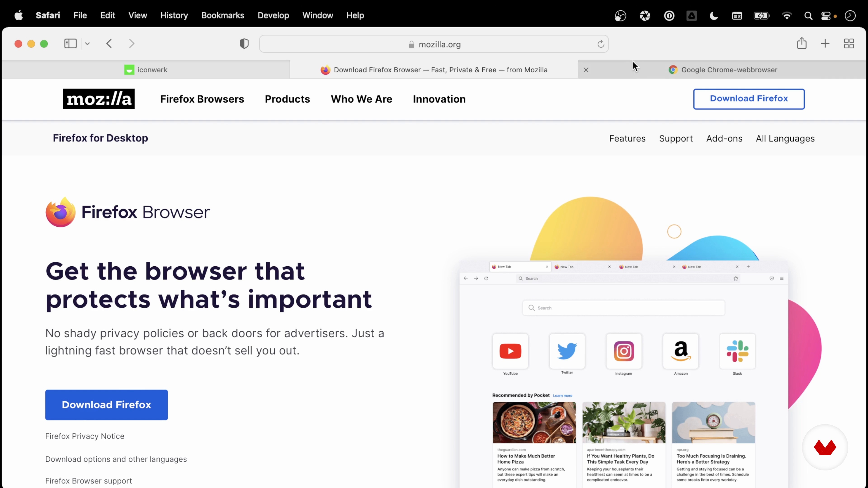Show the tab overview grid
This screenshot has width=868, height=488.
tap(849, 43)
